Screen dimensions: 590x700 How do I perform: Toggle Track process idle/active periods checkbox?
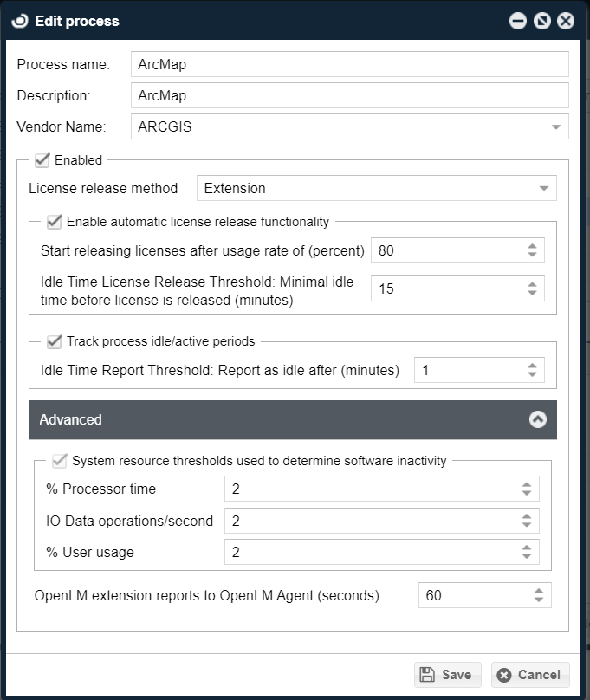tap(54, 341)
